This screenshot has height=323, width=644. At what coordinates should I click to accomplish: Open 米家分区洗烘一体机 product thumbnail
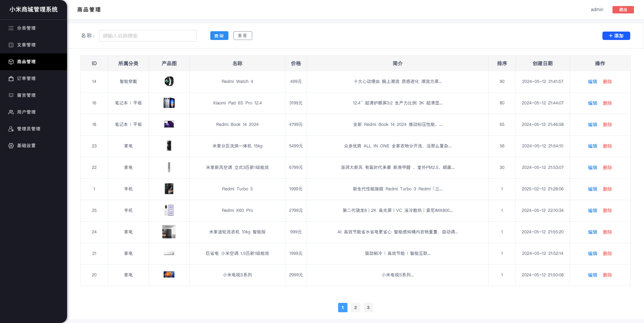point(169,146)
